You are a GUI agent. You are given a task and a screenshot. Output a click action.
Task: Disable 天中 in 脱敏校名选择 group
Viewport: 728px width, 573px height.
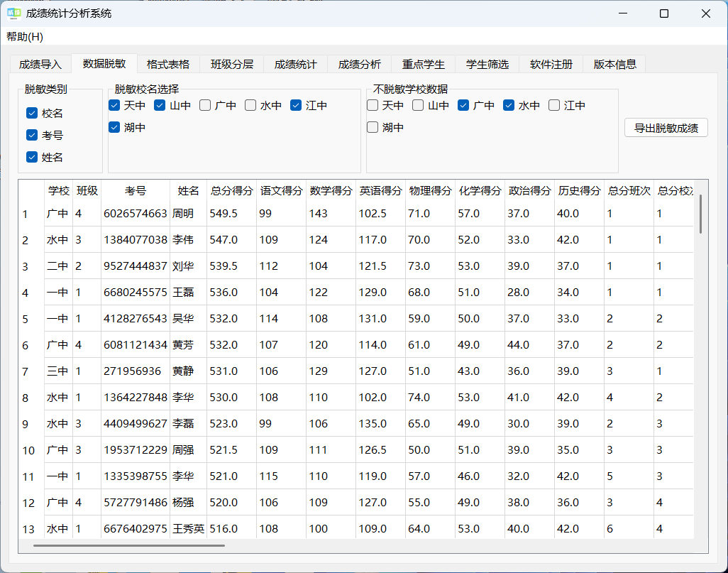[x=114, y=105]
